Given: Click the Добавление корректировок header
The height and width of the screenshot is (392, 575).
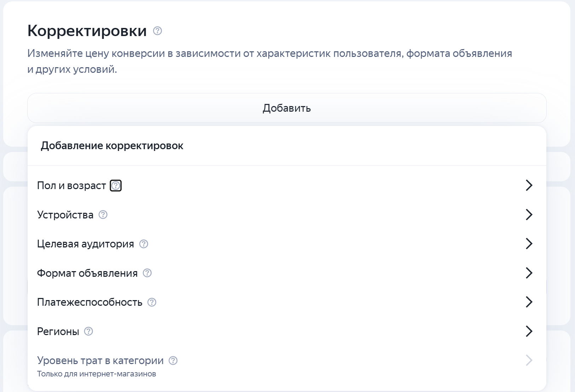Looking at the screenshot, I should pyautogui.click(x=112, y=146).
